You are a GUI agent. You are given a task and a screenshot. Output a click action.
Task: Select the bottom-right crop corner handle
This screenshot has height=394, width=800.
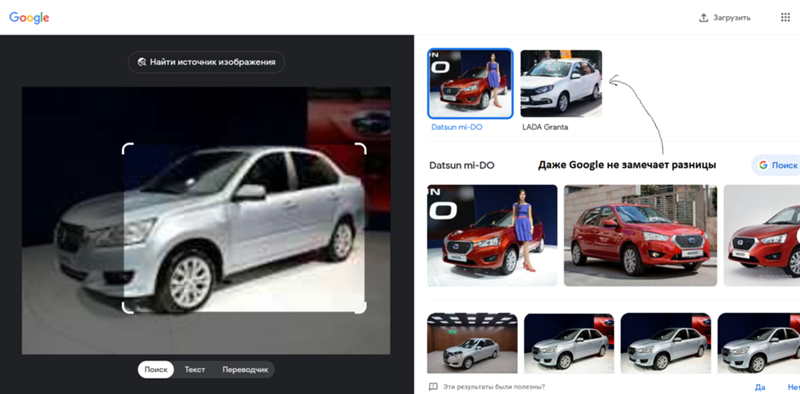click(x=361, y=308)
